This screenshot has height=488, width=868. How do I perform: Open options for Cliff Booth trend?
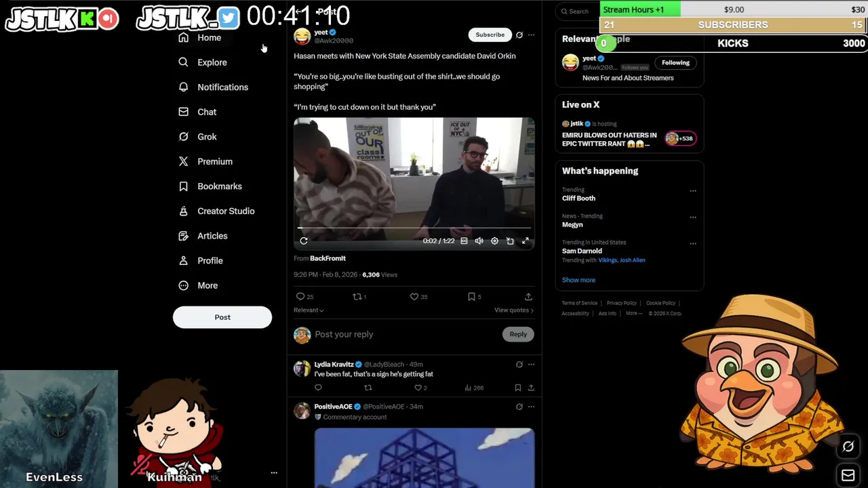[x=693, y=191]
